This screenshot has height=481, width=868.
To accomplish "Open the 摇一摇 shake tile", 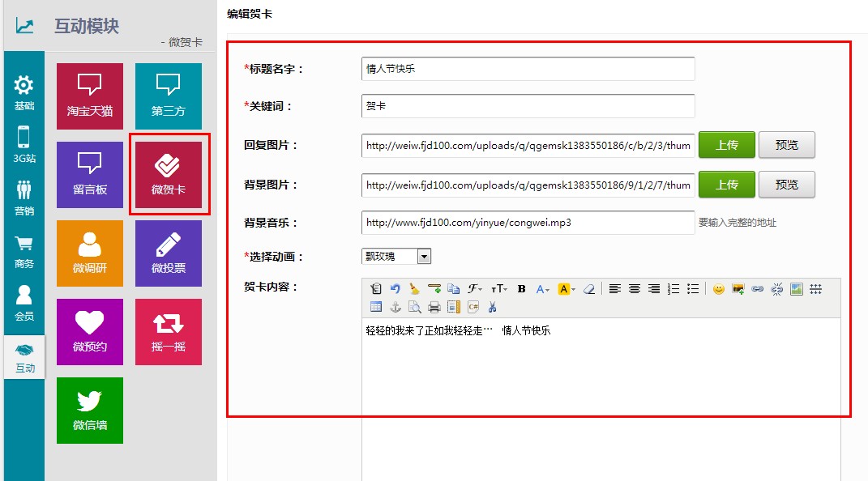I will pos(169,332).
